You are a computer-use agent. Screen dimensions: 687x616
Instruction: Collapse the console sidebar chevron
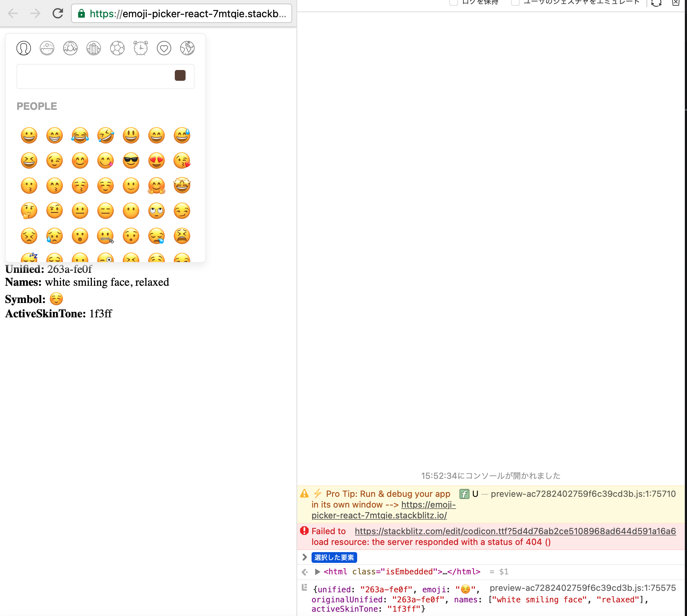point(304,557)
